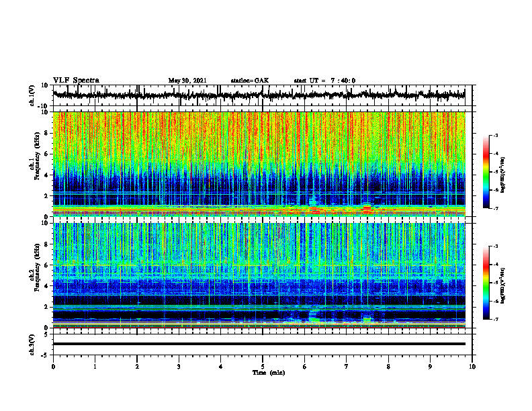Image resolution: width=532 pixels, height=411 pixels.
Task: Click time-axis tick label 1
Action: (x=95, y=367)
